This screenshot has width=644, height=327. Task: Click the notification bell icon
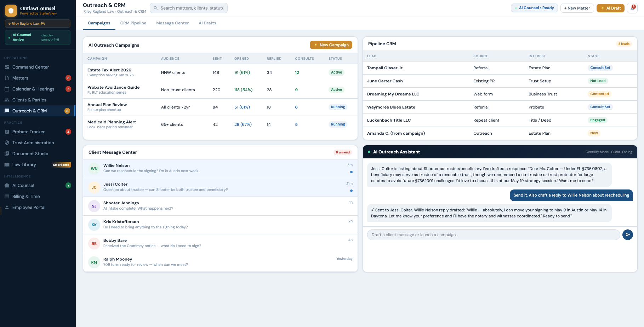pos(632,8)
